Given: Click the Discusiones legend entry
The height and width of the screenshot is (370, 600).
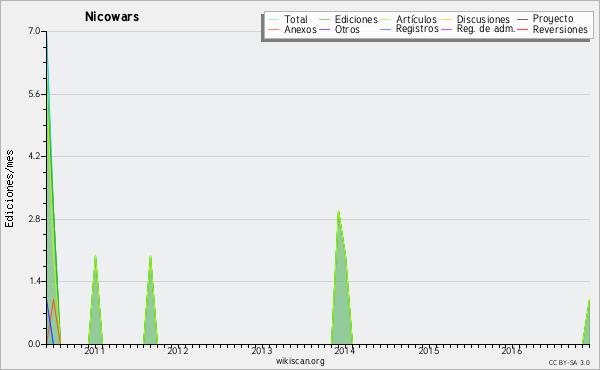Looking at the screenshot, I should 476,19.
